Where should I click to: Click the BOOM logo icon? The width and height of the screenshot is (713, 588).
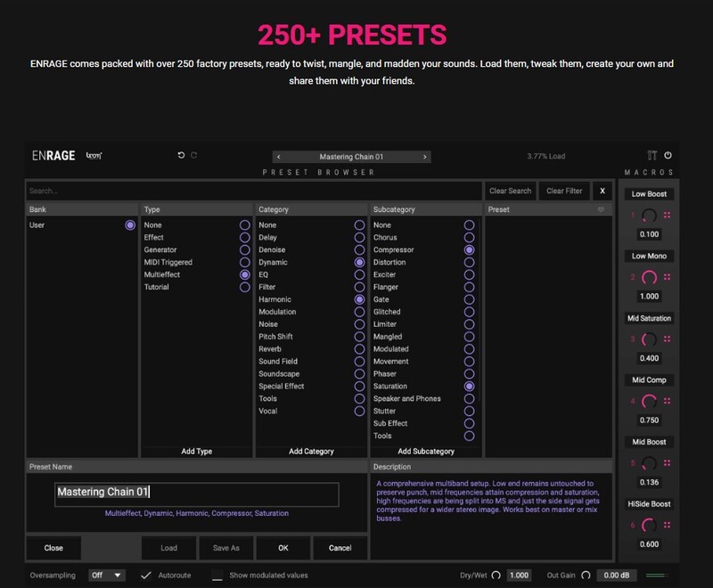(x=94, y=155)
